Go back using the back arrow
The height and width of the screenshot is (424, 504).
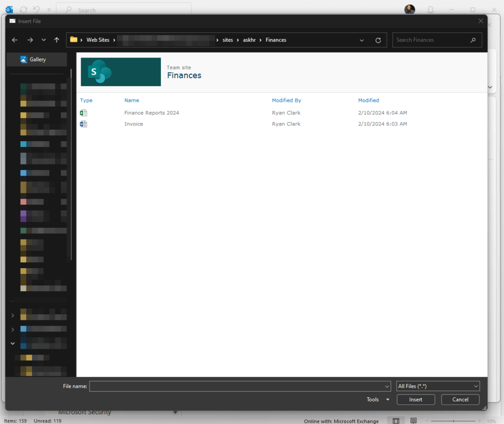pyautogui.click(x=14, y=40)
